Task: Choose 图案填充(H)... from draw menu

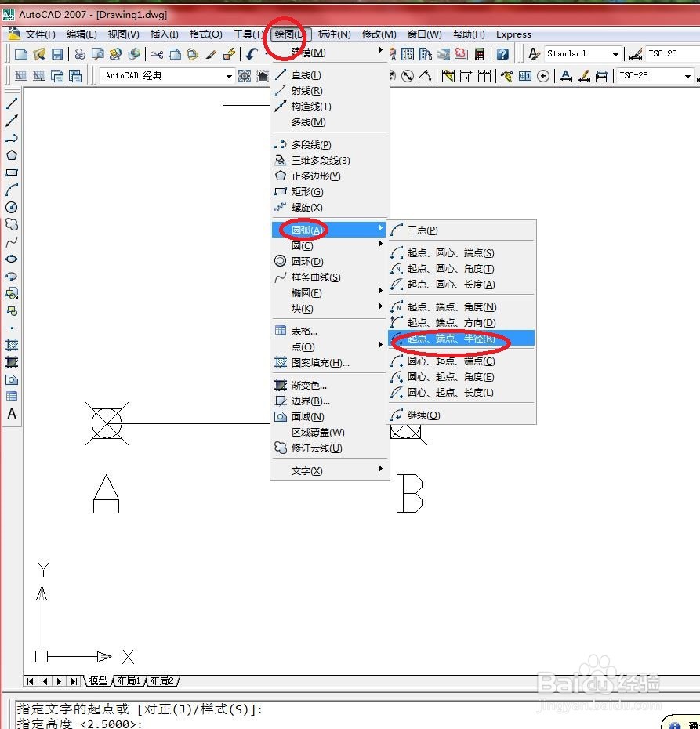Action: [x=329, y=363]
